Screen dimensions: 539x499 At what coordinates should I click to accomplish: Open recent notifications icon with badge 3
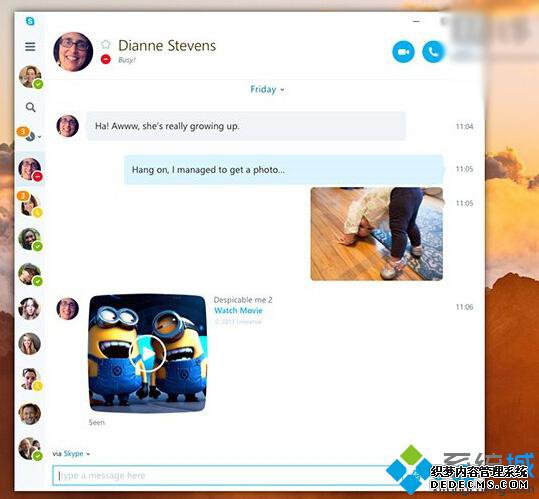click(x=26, y=134)
